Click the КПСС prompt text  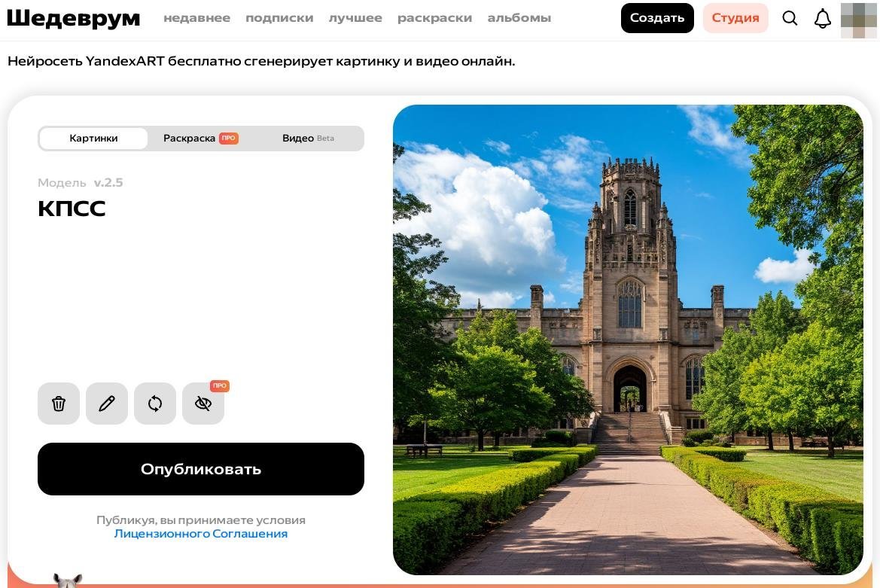[x=72, y=209]
